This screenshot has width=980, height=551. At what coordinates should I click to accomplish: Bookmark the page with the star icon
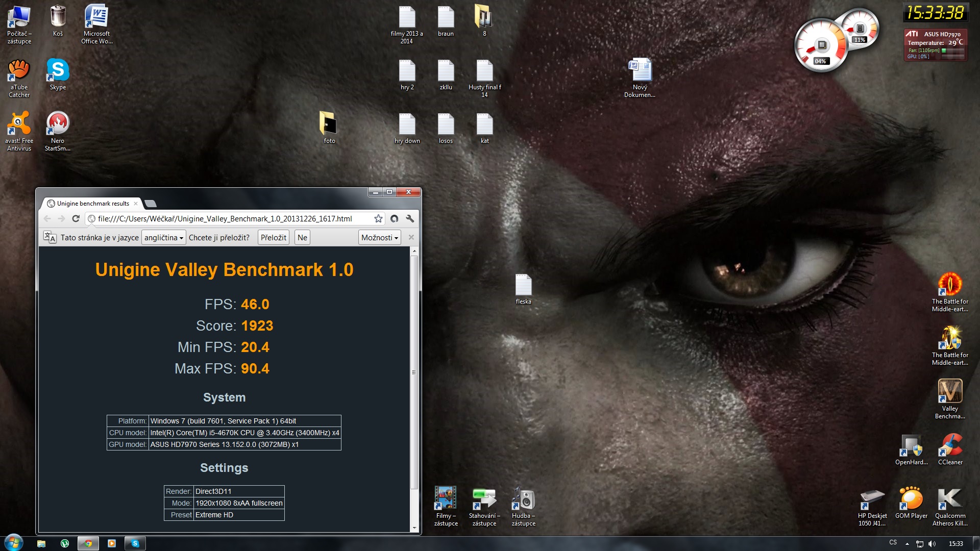click(378, 218)
